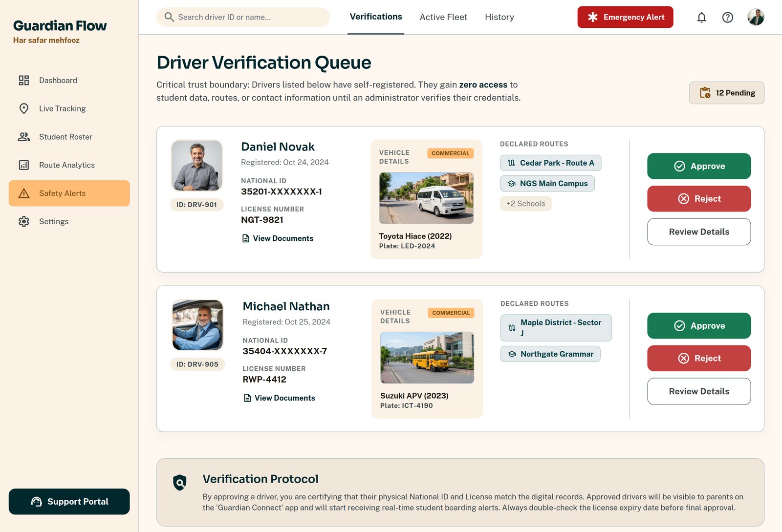
Task: Open the Toyota Hiace vehicle photo
Action: point(426,198)
